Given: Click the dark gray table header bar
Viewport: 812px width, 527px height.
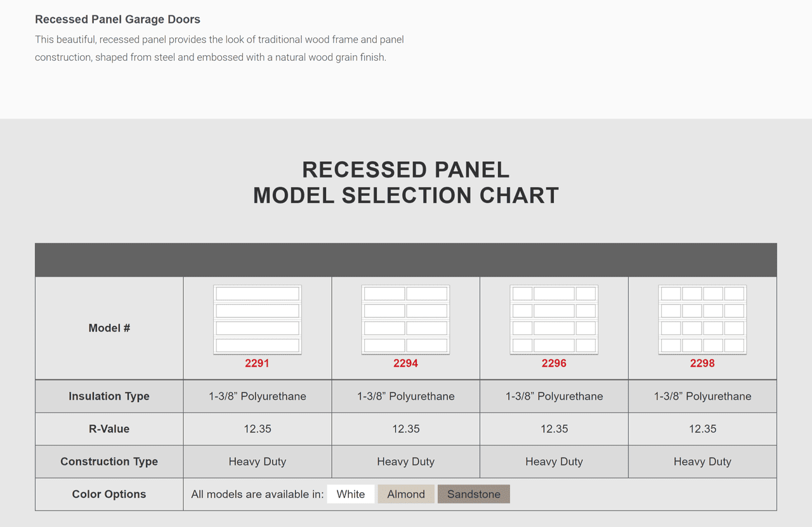Looking at the screenshot, I should tap(406, 260).
